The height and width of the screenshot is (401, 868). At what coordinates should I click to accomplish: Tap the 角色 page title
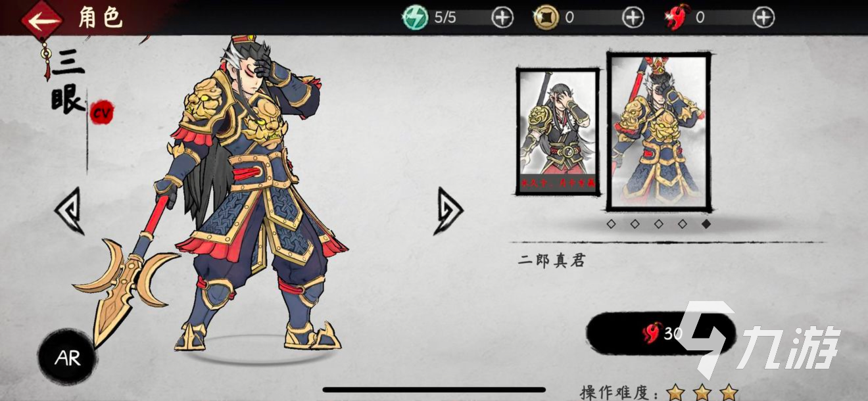[x=101, y=18]
